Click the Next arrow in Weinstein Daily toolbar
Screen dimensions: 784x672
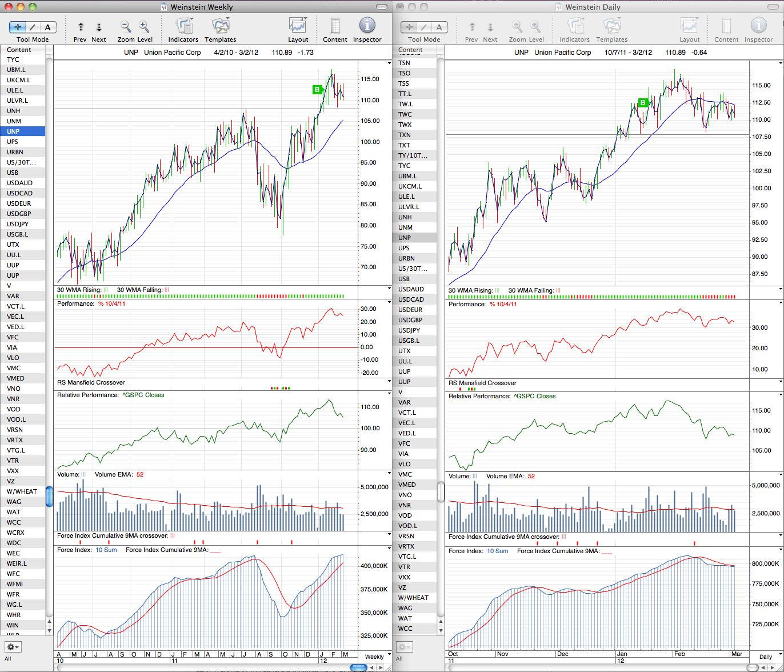(x=490, y=27)
